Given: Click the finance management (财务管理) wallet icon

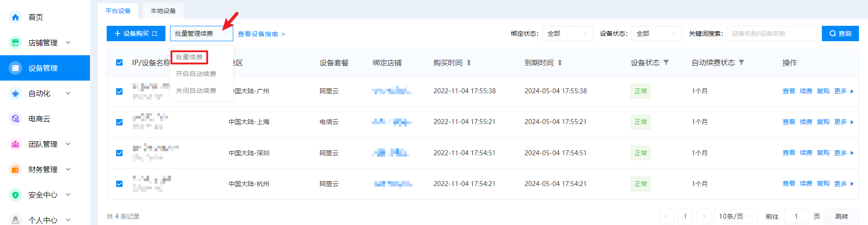Looking at the screenshot, I should [15, 169].
